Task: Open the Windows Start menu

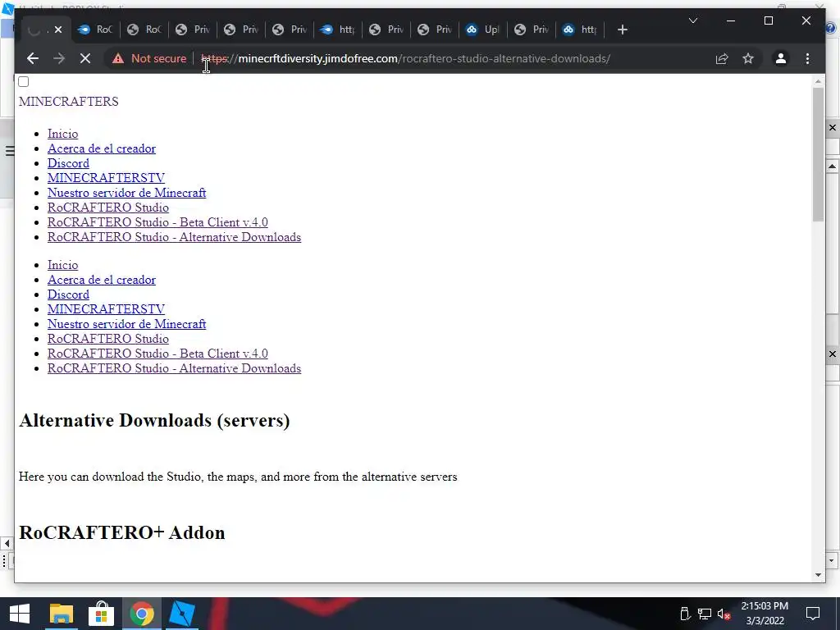Action: tap(20, 614)
